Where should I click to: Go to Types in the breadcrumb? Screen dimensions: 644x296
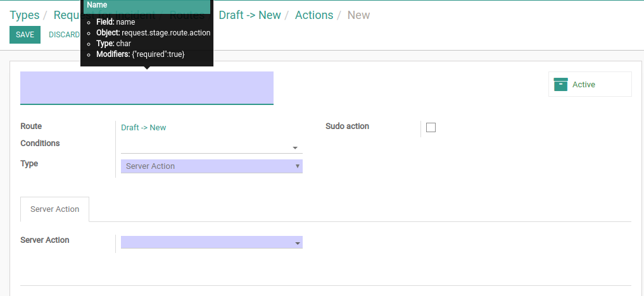pos(25,15)
